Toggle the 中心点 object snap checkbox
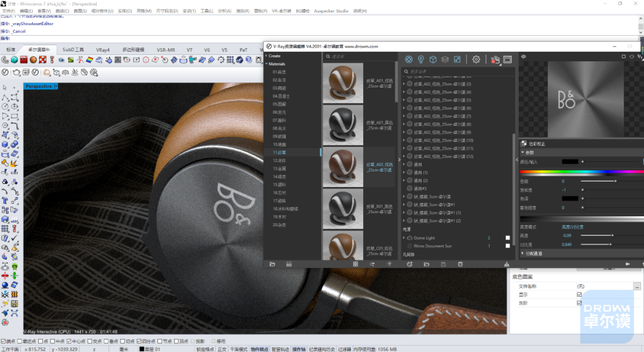 69,341
